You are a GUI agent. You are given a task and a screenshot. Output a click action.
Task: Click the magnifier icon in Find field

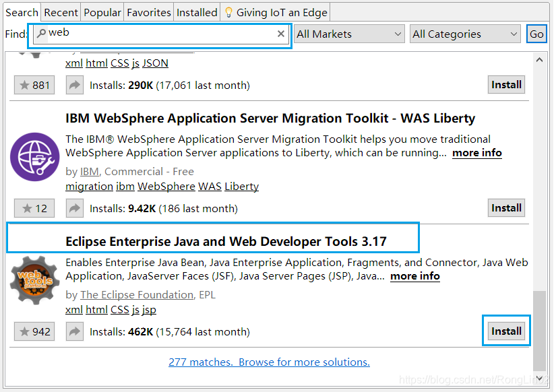point(42,33)
